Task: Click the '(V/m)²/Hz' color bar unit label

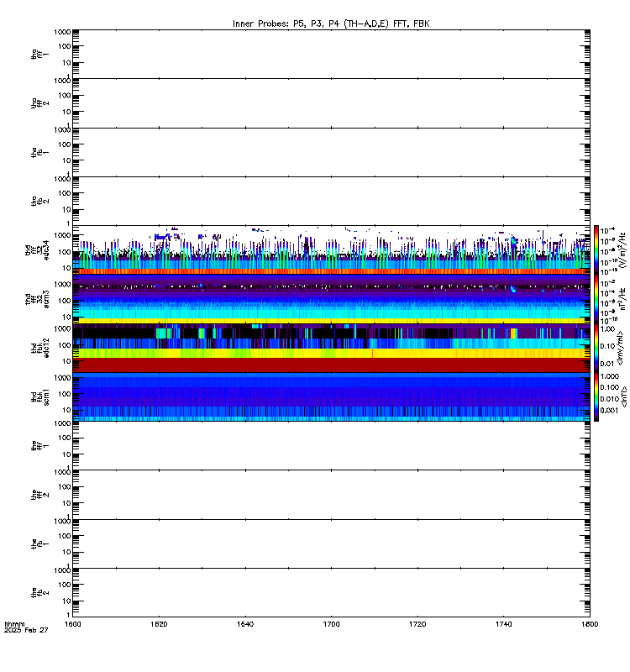Action: coord(622,250)
